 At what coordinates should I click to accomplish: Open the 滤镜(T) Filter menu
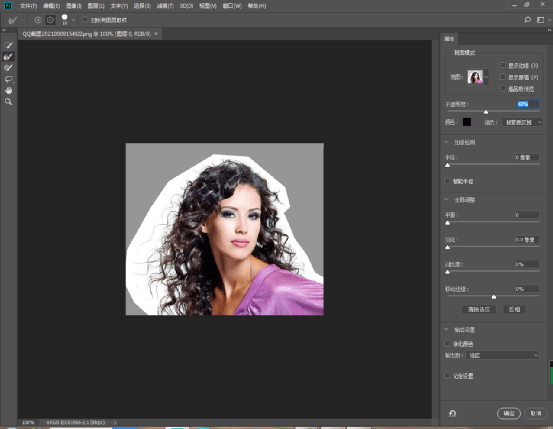pos(165,6)
